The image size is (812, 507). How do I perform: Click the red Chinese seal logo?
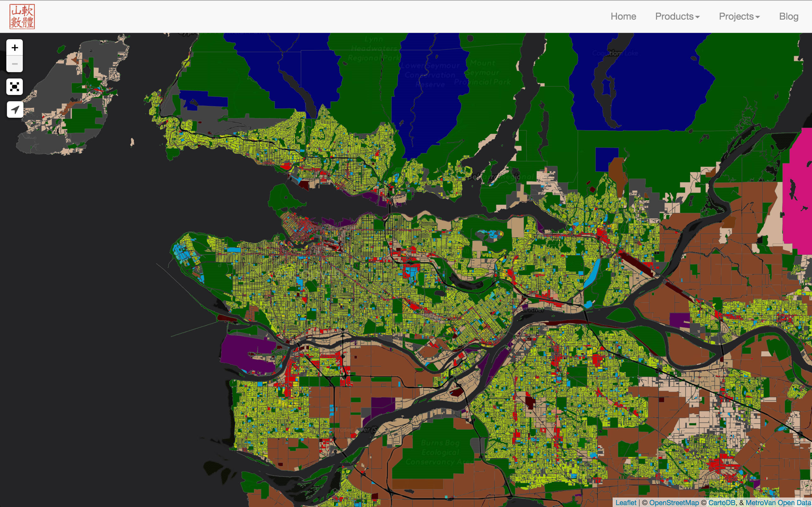(22, 16)
